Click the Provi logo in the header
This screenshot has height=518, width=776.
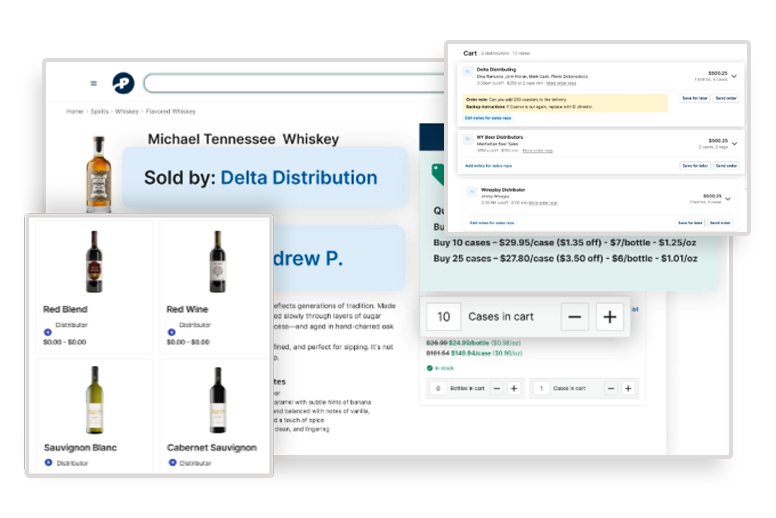123,83
